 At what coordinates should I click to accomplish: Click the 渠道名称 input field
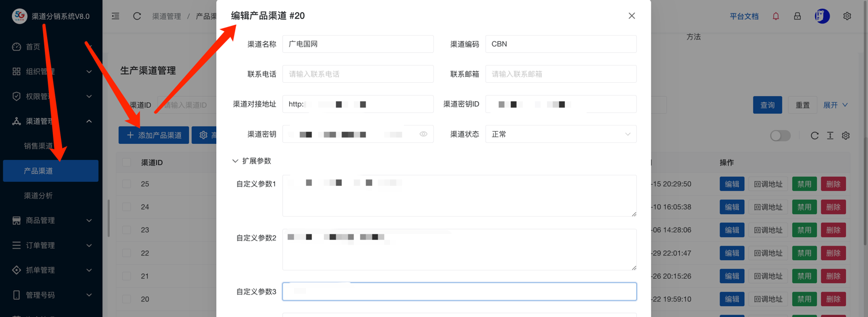pyautogui.click(x=357, y=44)
